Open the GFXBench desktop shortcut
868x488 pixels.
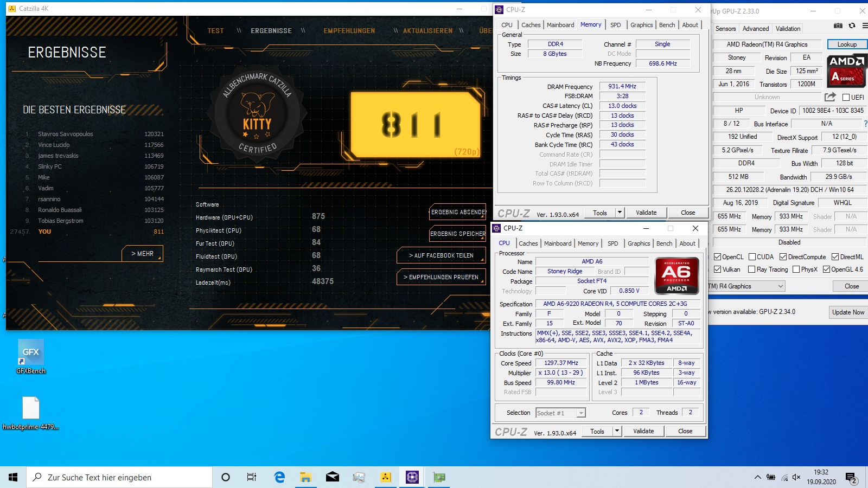point(31,357)
